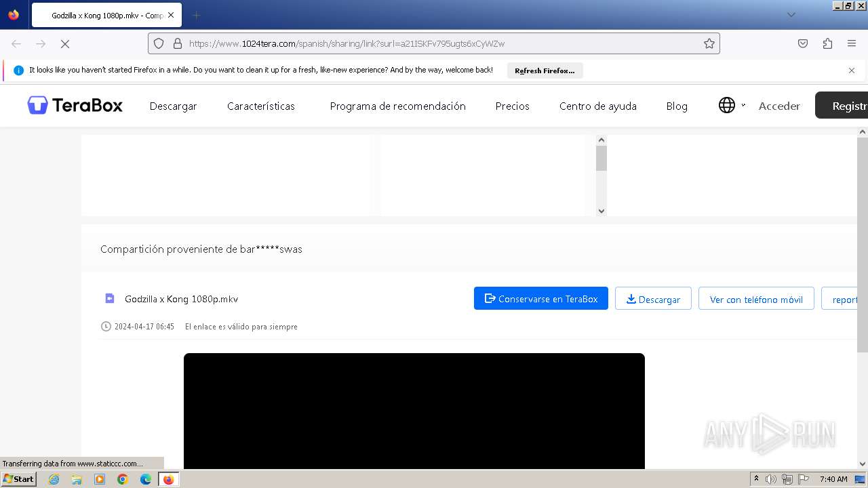Image resolution: width=868 pixels, height=488 pixels.
Task: Launch Chrome from the taskbar
Action: tap(123, 479)
